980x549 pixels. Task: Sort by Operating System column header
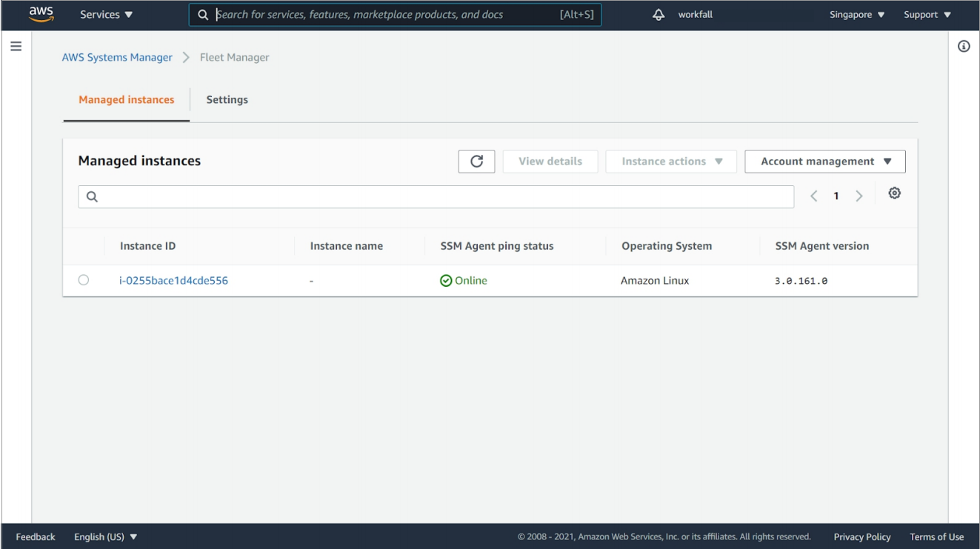(667, 246)
